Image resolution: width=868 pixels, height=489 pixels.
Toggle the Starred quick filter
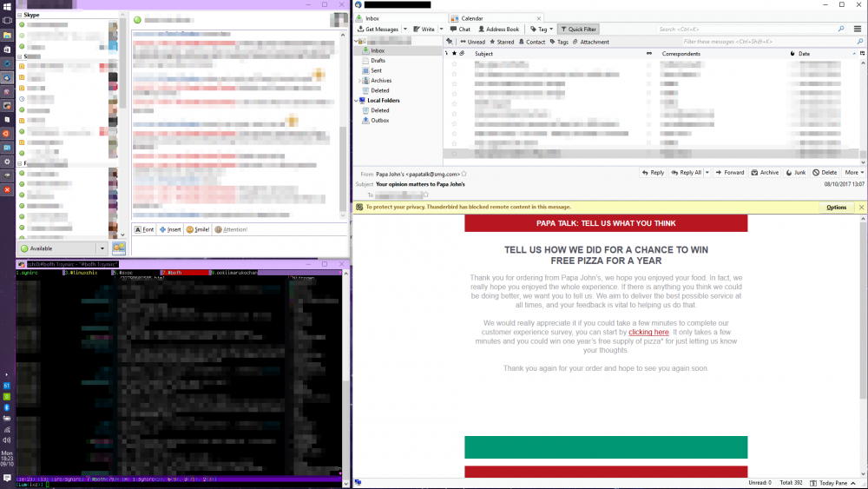pyautogui.click(x=502, y=42)
